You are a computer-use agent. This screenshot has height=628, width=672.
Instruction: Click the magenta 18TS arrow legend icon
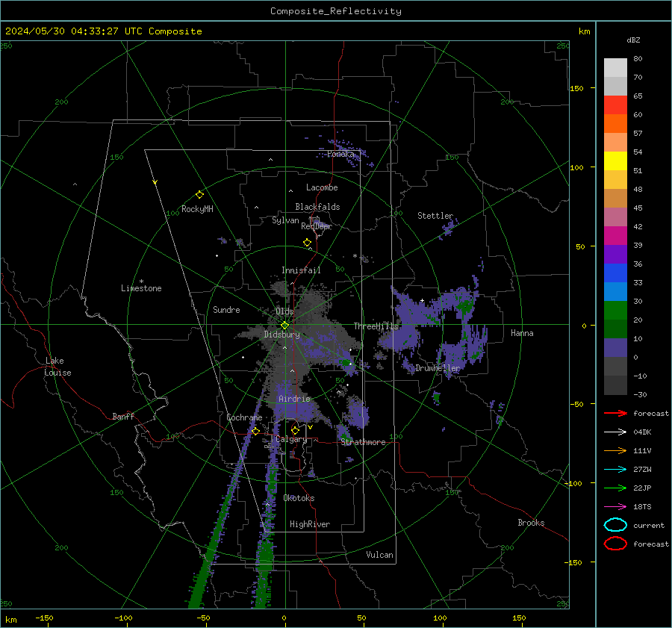615,507
